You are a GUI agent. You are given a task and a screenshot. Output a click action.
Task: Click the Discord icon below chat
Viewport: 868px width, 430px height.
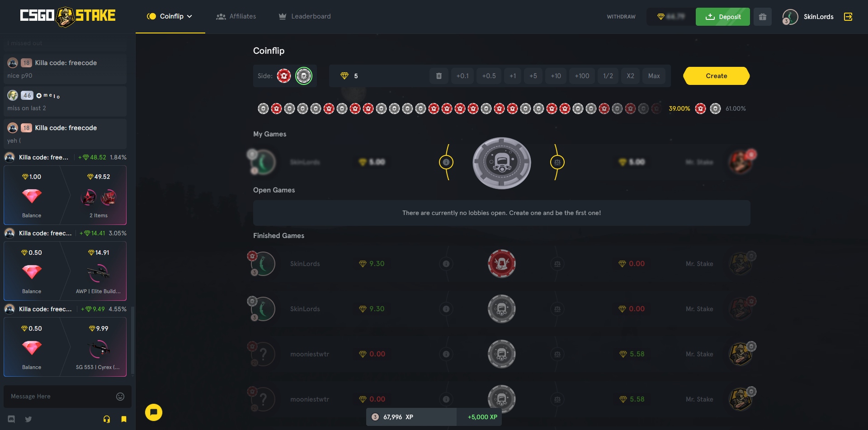pyautogui.click(x=11, y=419)
